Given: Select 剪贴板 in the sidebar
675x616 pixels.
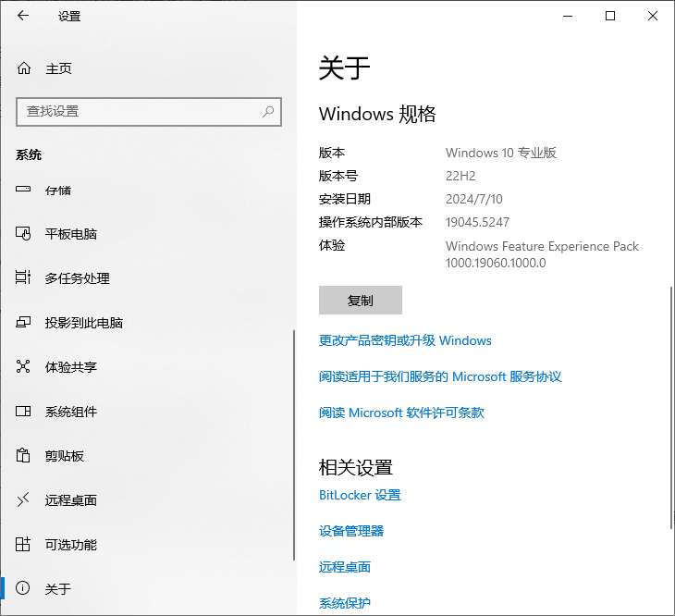Looking at the screenshot, I should tap(148, 455).
